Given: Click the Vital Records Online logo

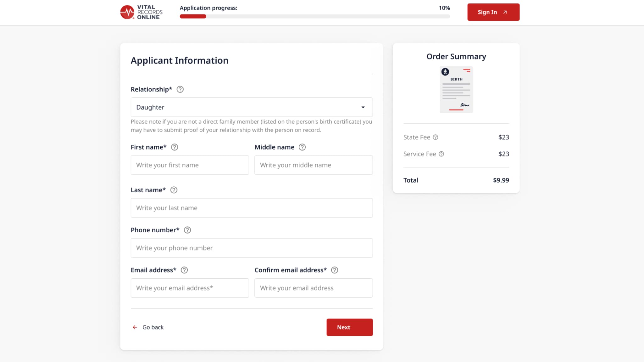Looking at the screenshot, I should click(142, 12).
